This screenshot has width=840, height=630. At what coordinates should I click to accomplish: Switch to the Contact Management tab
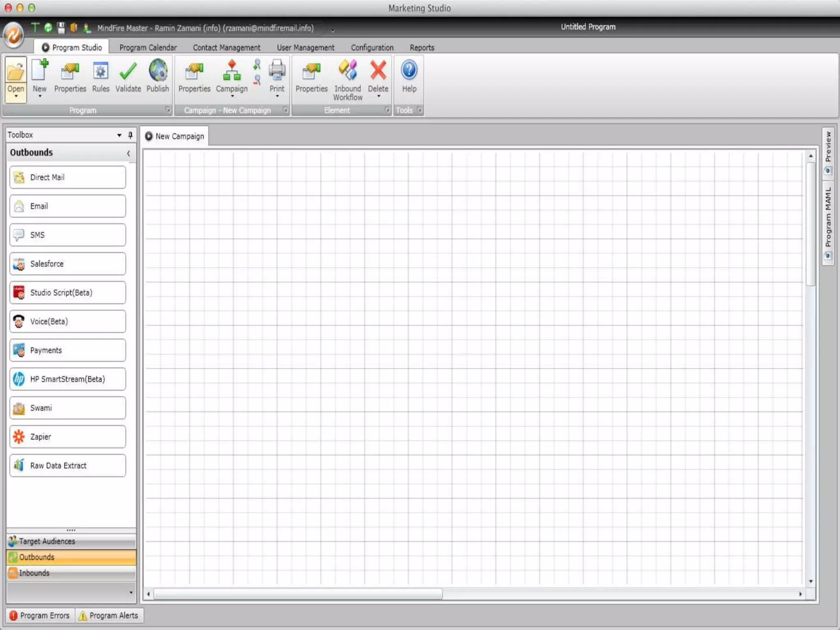[226, 48]
